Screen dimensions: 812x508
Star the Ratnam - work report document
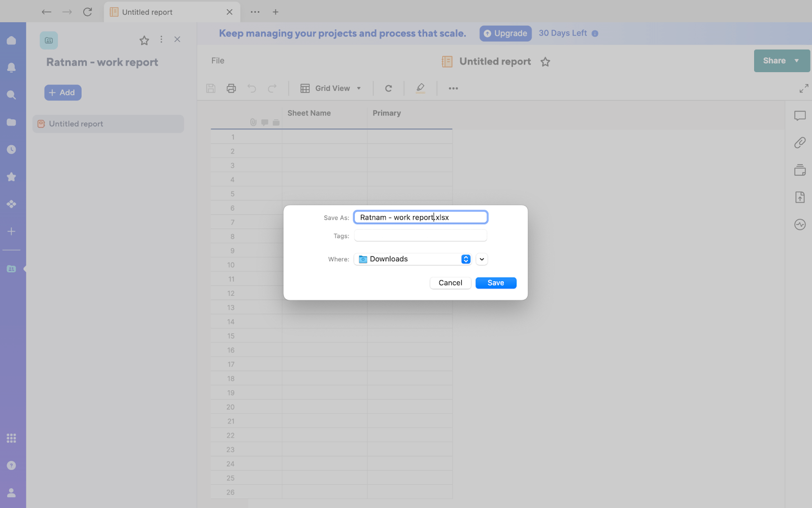[144, 40]
